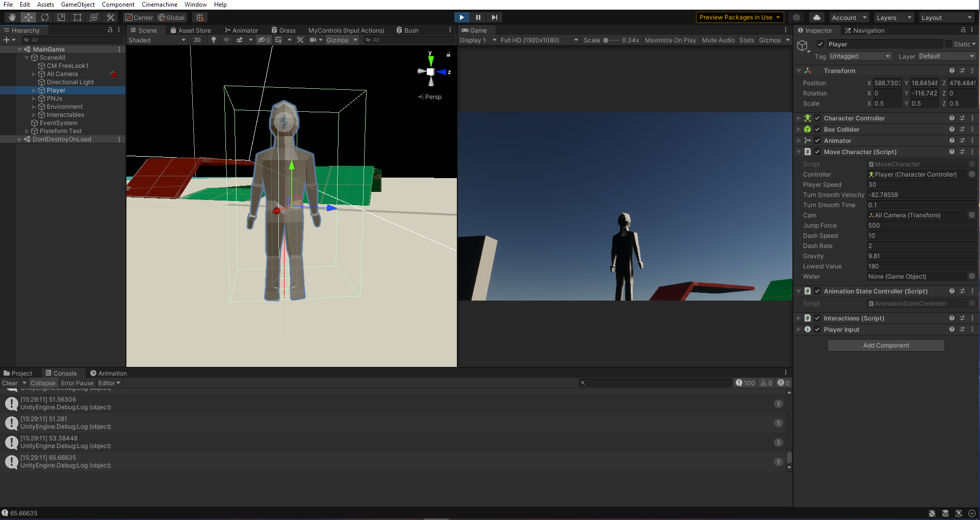The width and height of the screenshot is (980, 520).
Task: Switch to the Navigation tab
Action: tap(865, 30)
